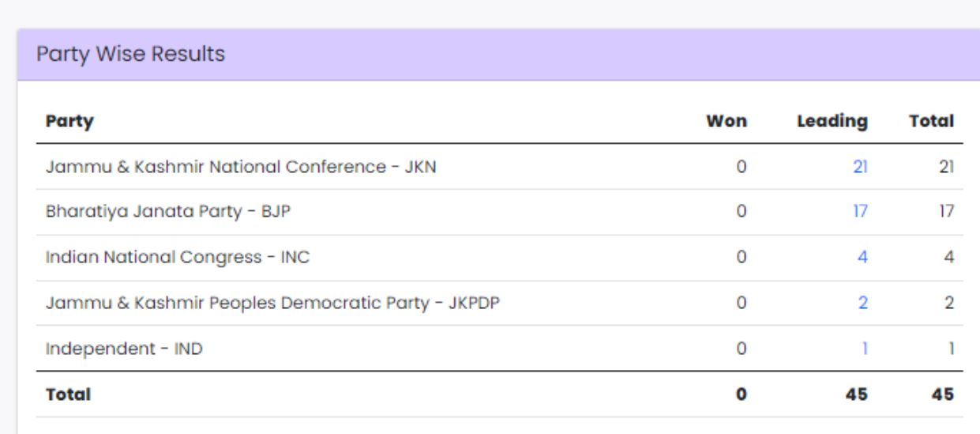Click the 45 in the Leading total row
The height and width of the screenshot is (434, 980).
pos(856,394)
